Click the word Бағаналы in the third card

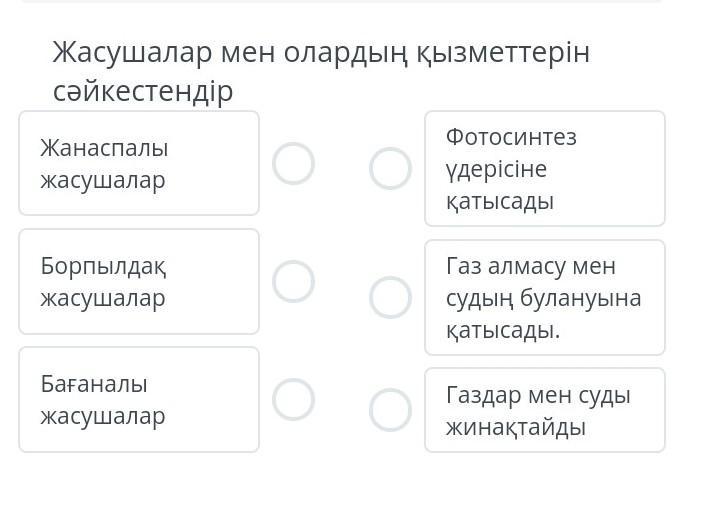[x=94, y=383]
